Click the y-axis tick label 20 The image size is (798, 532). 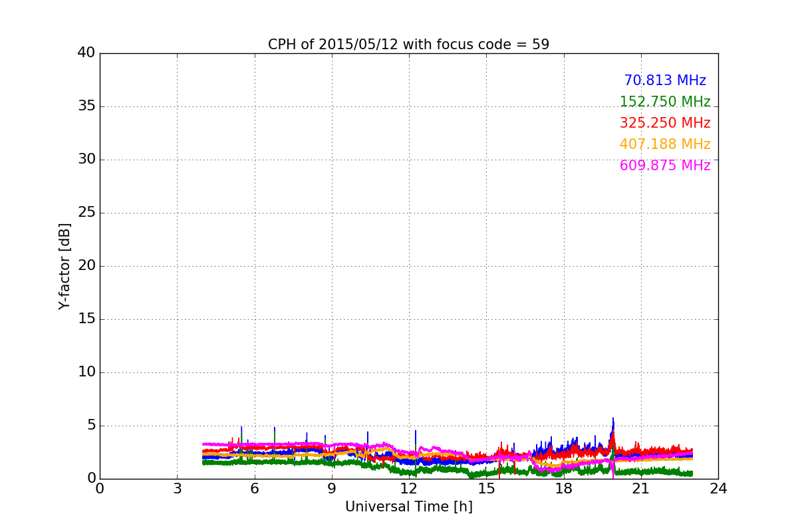click(86, 265)
